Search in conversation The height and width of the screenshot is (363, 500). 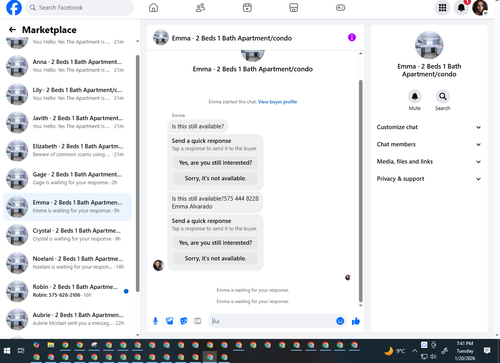tap(443, 97)
